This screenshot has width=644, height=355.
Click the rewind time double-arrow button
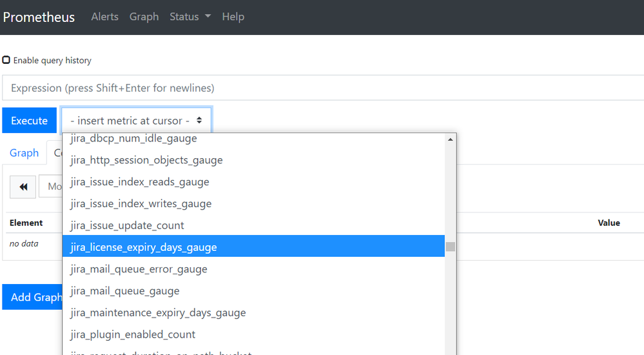point(23,187)
